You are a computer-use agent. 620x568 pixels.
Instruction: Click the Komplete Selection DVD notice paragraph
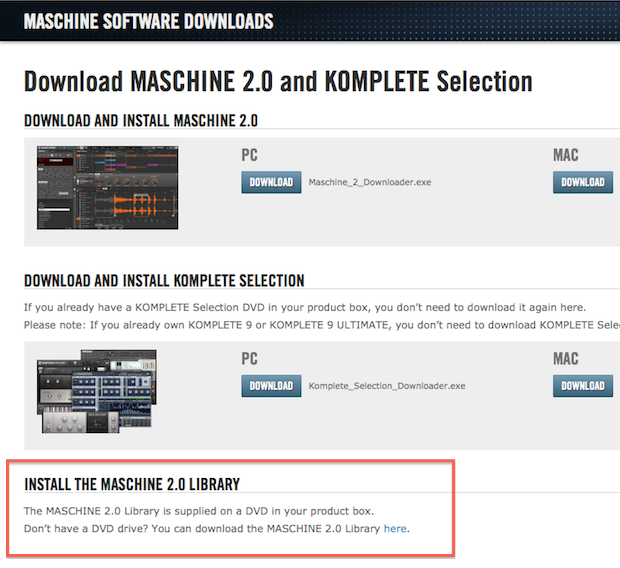[x=304, y=307]
